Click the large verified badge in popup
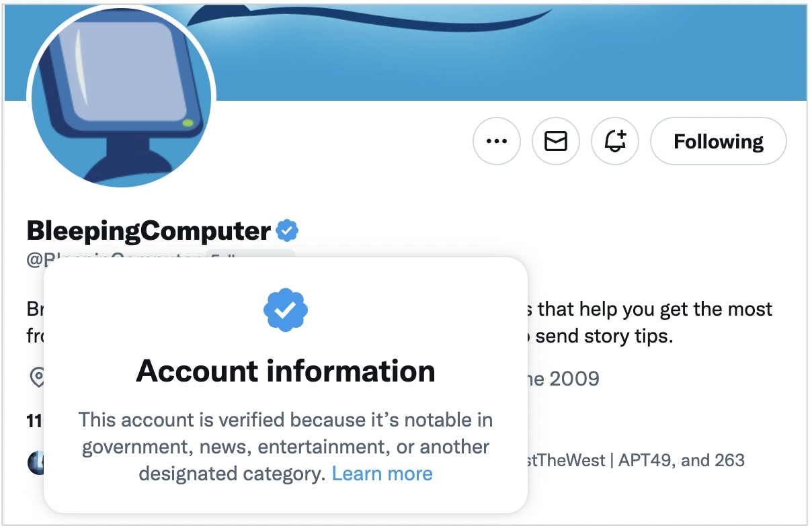This screenshot has width=812, height=532. pos(285,310)
